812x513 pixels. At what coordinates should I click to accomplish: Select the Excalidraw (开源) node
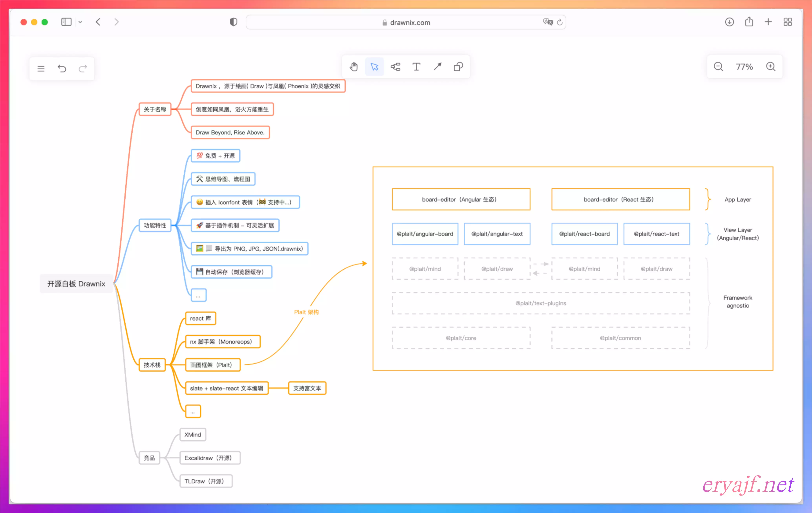pyautogui.click(x=210, y=458)
